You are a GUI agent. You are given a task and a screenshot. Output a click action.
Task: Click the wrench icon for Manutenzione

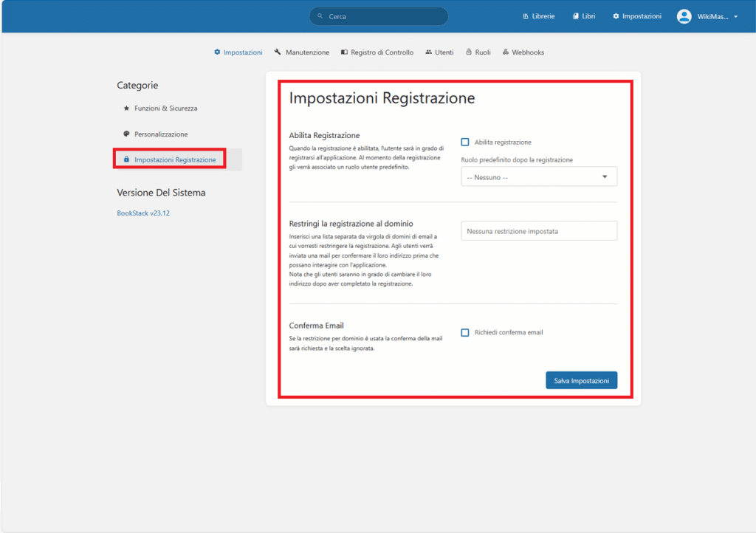[x=278, y=52]
